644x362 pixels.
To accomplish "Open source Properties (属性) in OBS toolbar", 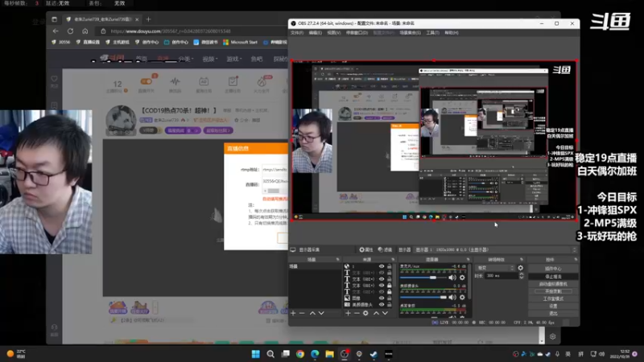I will coord(366,249).
